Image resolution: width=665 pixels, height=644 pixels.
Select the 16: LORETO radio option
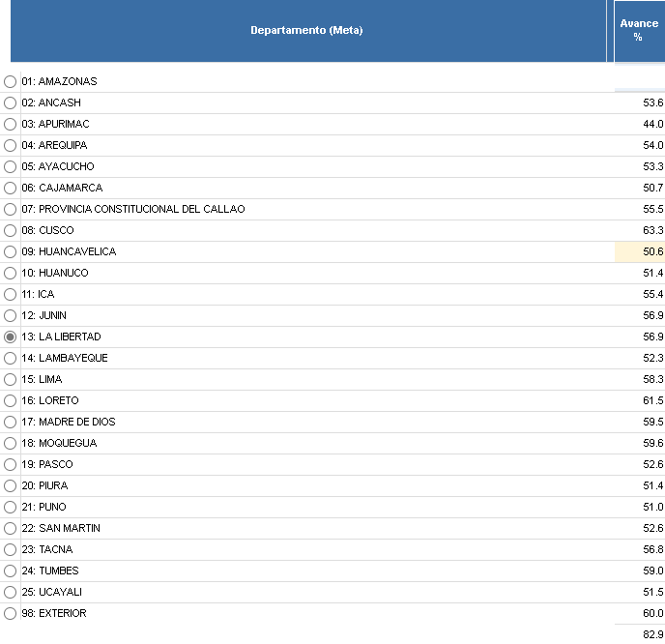click(x=11, y=400)
